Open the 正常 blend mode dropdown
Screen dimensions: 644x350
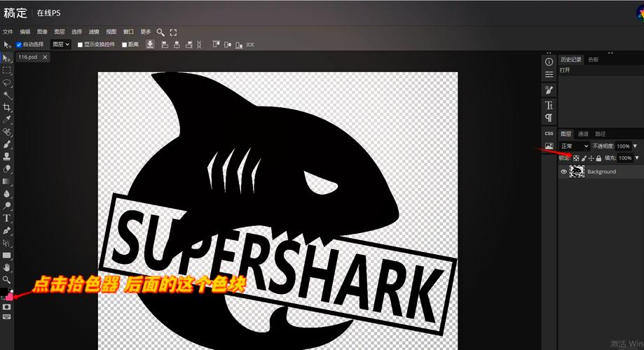[x=574, y=146]
